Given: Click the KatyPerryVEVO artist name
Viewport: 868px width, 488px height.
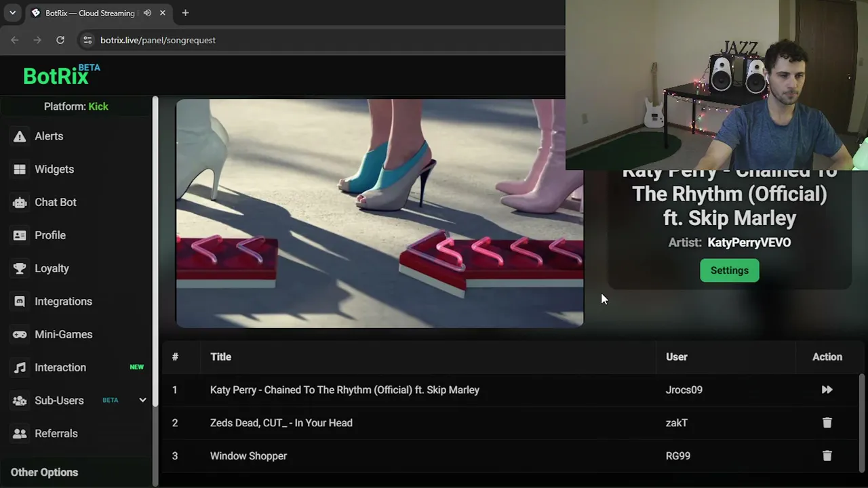Looking at the screenshot, I should click(x=749, y=243).
